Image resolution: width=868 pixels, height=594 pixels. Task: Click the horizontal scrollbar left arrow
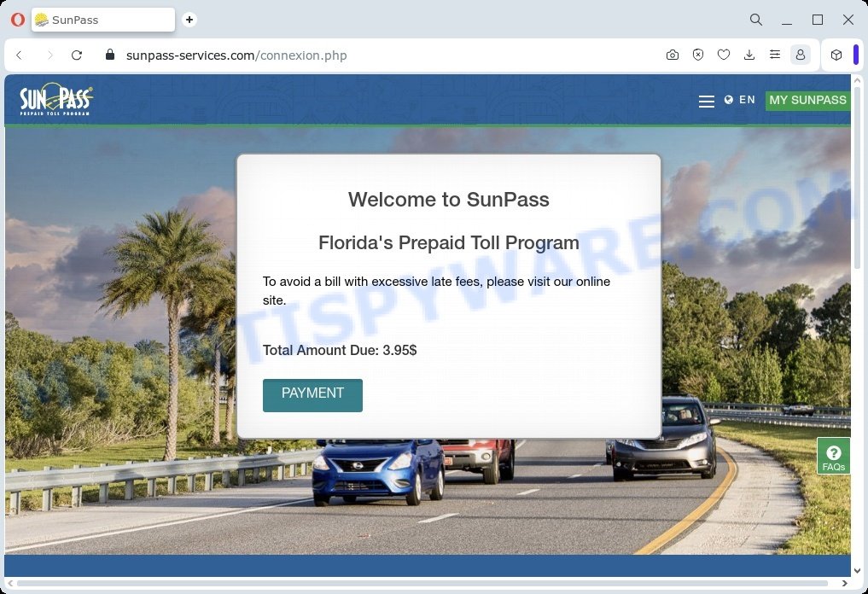point(10,583)
